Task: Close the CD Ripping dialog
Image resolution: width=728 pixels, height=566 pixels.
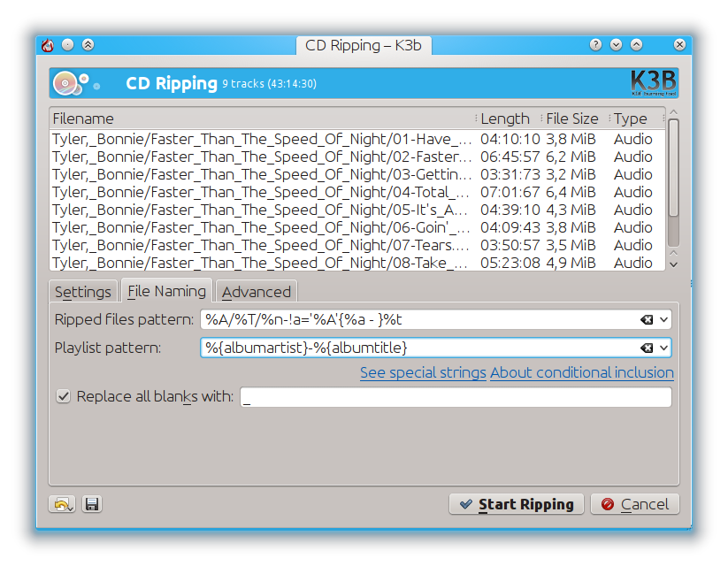Action: pyautogui.click(x=679, y=44)
